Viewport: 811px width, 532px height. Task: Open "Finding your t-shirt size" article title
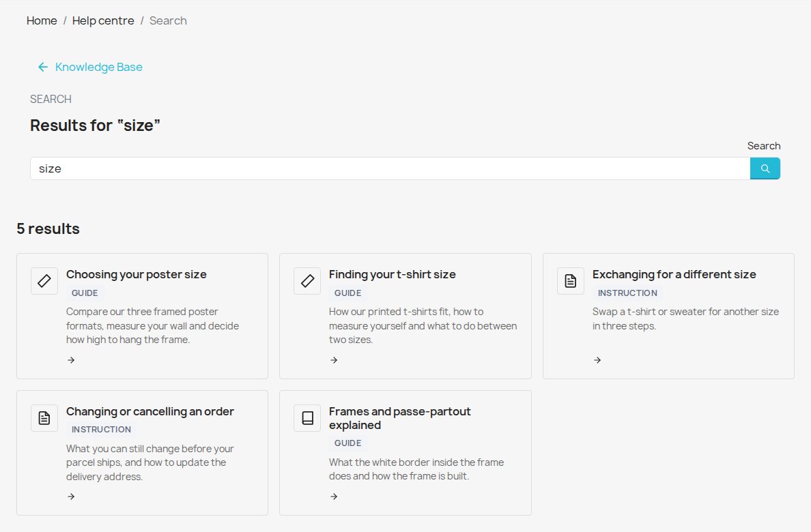tap(392, 275)
